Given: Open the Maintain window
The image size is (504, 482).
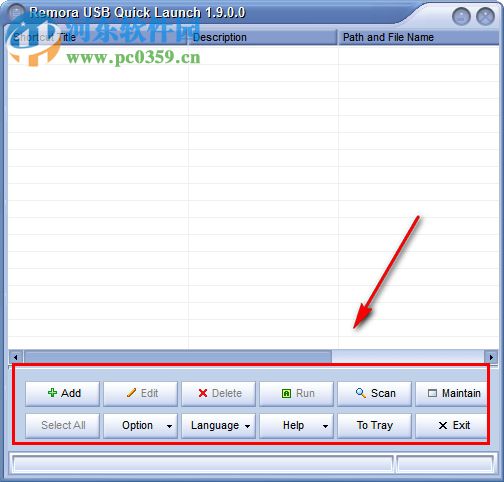Looking at the screenshot, I should [451, 394].
